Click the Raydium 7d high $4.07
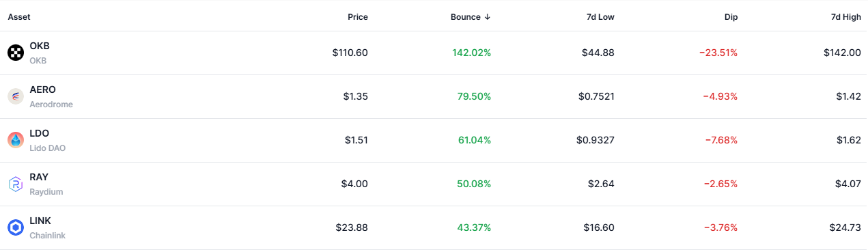The image size is (868, 250). pyautogui.click(x=849, y=184)
